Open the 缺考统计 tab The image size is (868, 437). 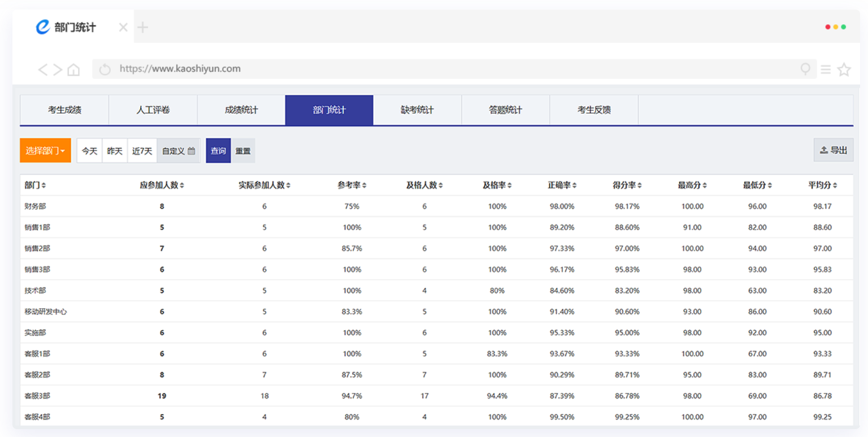tap(417, 110)
